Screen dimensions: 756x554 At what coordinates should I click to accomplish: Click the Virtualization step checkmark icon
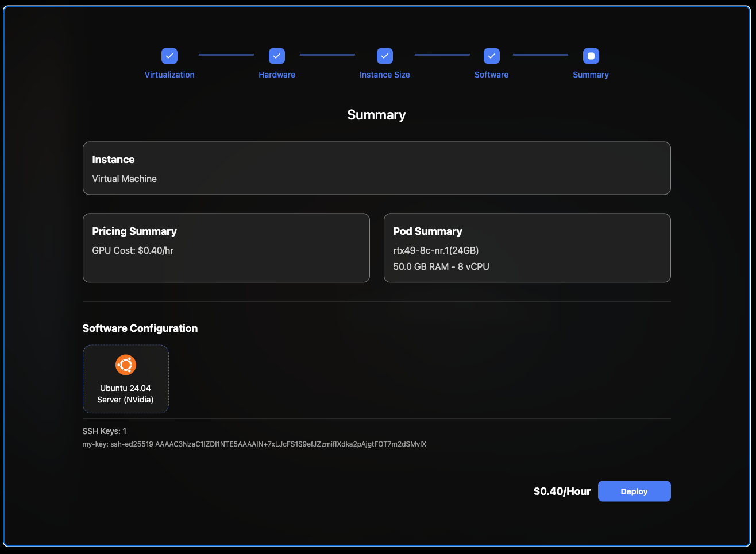click(x=169, y=56)
